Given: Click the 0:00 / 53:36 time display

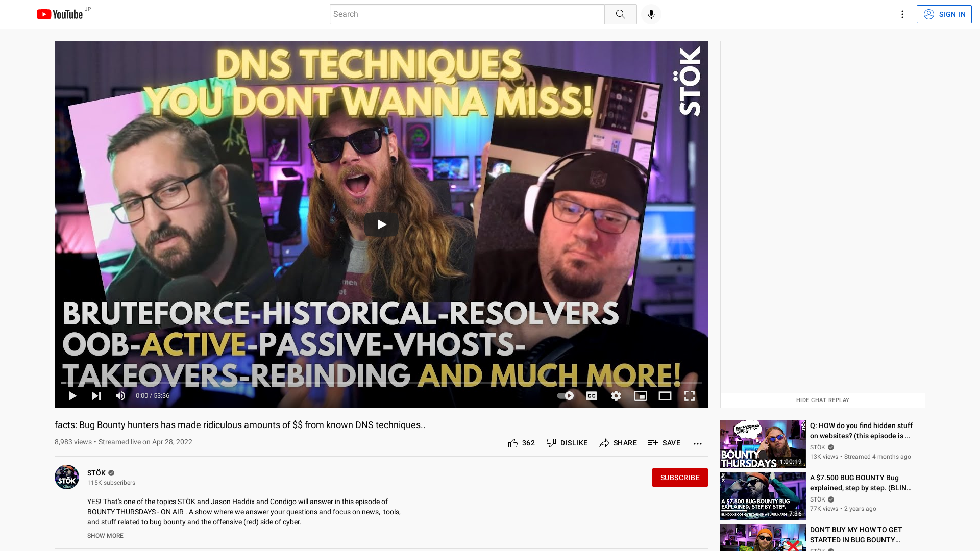Looking at the screenshot, I should (153, 396).
